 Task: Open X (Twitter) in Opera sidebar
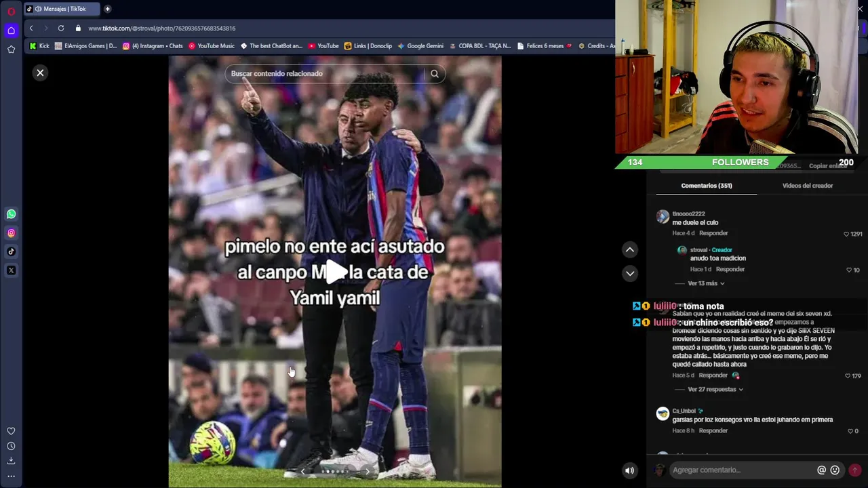[11, 270]
